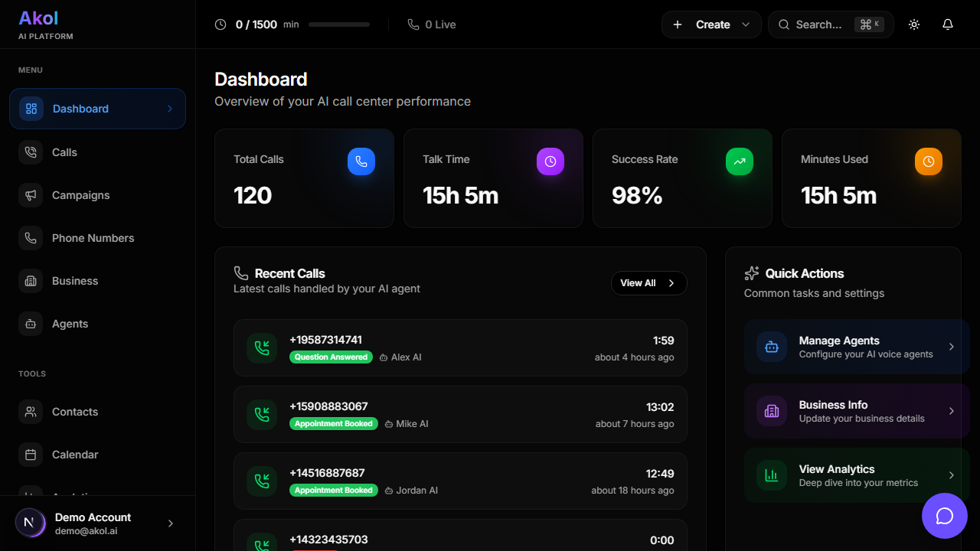Click the orange Minutes Used icon
The height and width of the screenshot is (551, 980).
(929, 161)
